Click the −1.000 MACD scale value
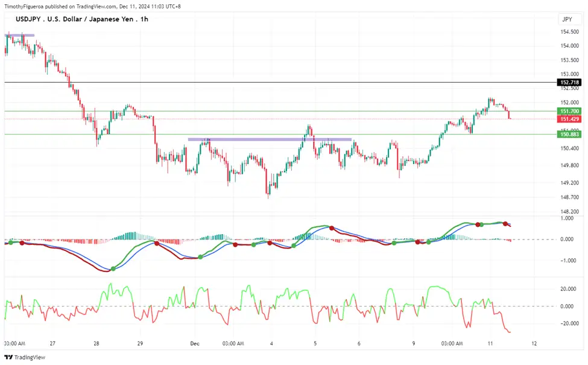This screenshot has width=588, height=365. pos(567,261)
